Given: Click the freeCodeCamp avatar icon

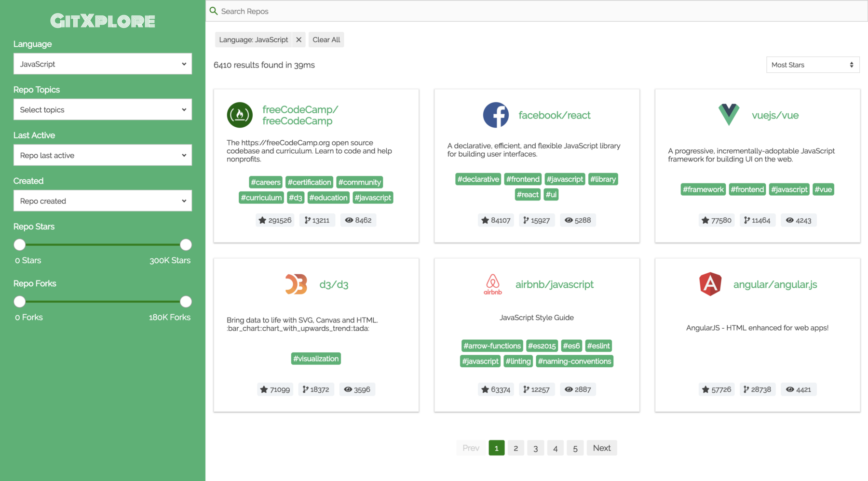Looking at the screenshot, I should tap(240, 115).
